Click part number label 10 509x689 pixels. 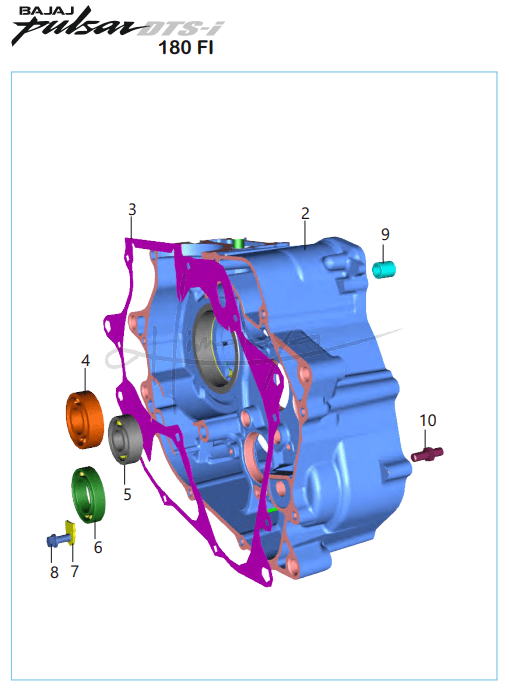coord(428,420)
